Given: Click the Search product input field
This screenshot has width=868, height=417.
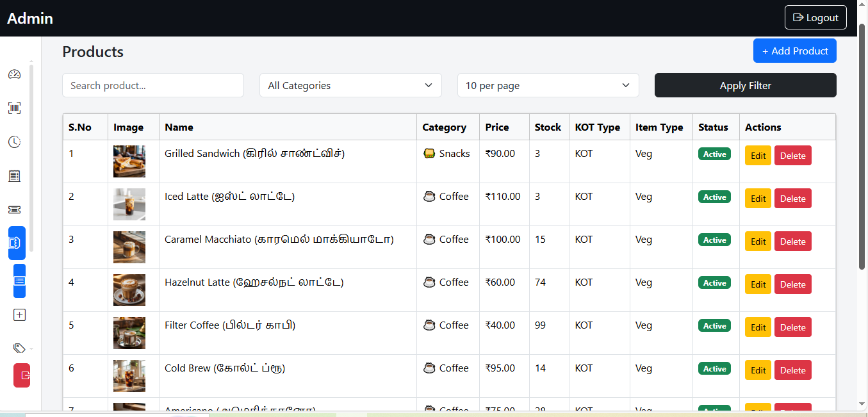Looking at the screenshot, I should [153, 85].
